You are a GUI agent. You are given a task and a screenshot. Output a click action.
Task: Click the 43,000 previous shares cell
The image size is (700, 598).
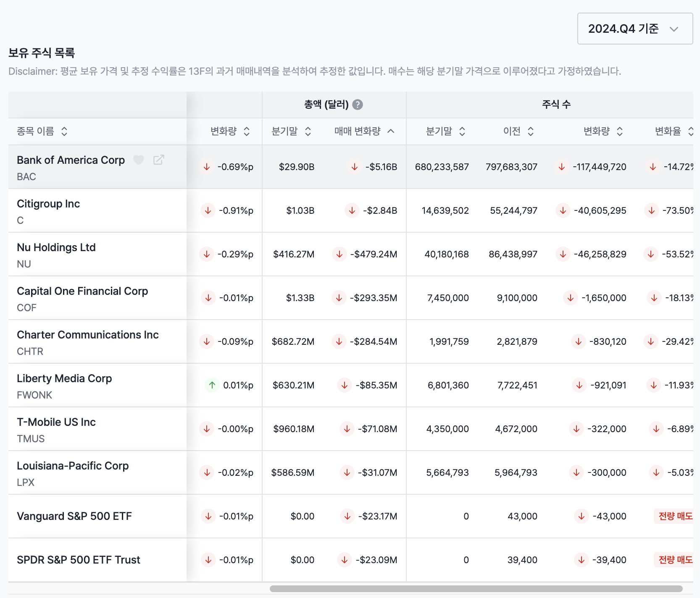coord(523,516)
